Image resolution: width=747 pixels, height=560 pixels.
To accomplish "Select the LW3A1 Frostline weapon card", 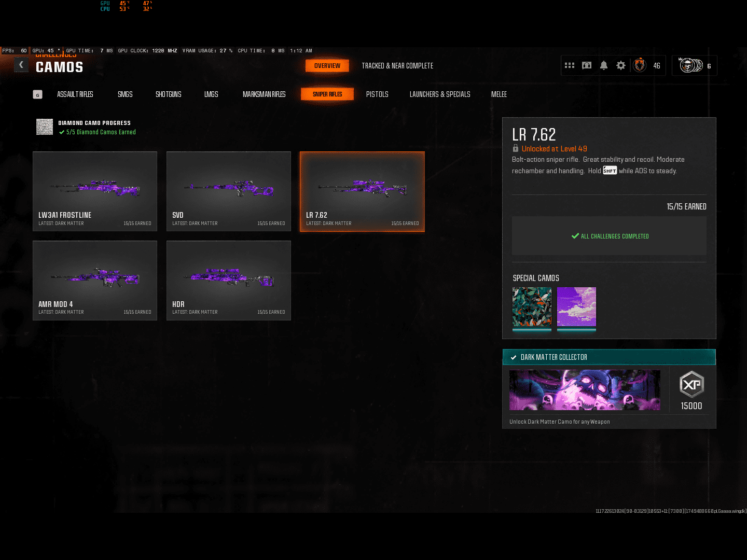I will (95, 191).
